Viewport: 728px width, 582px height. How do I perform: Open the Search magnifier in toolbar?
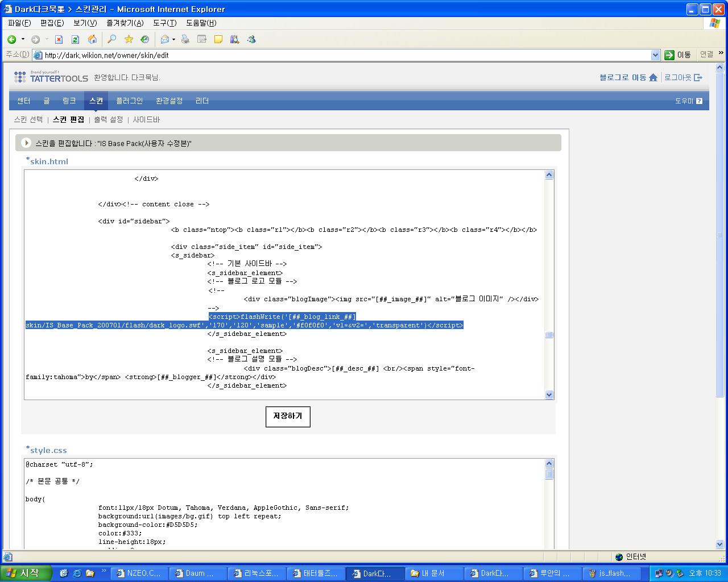[112, 39]
